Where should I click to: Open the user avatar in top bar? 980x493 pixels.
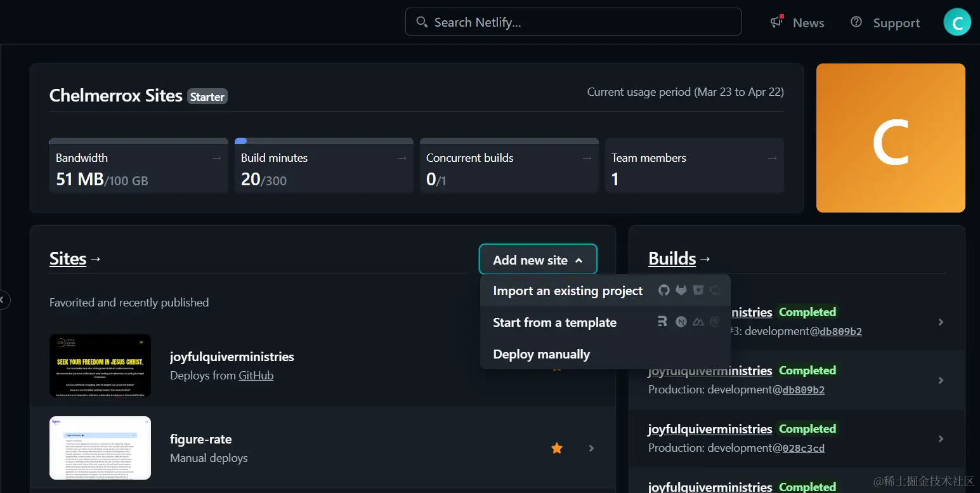click(x=957, y=22)
